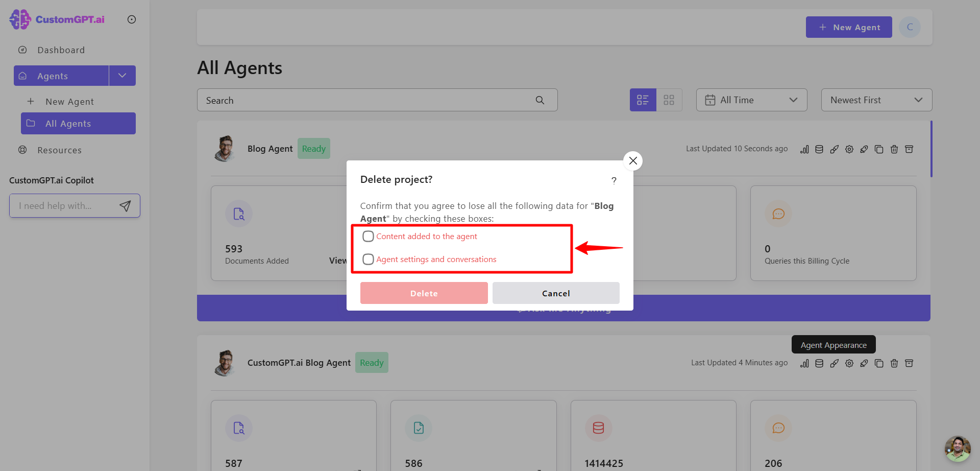Focus the Search agents field
This screenshot has height=471, width=980.
[377, 100]
